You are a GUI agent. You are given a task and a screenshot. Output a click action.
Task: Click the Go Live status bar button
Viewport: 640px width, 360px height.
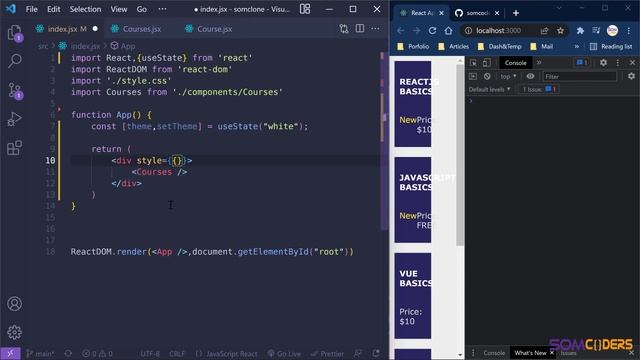tap(284, 353)
